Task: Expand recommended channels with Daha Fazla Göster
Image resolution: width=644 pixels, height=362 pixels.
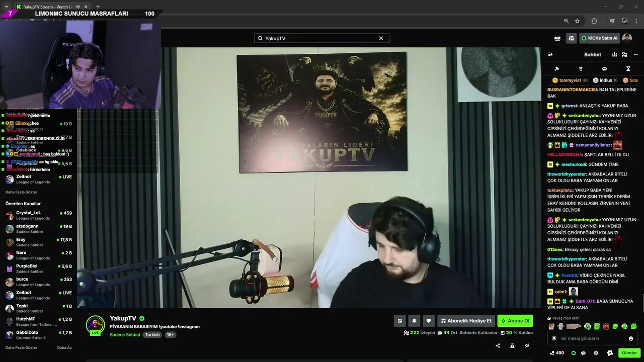Action: click(x=21, y=347)
